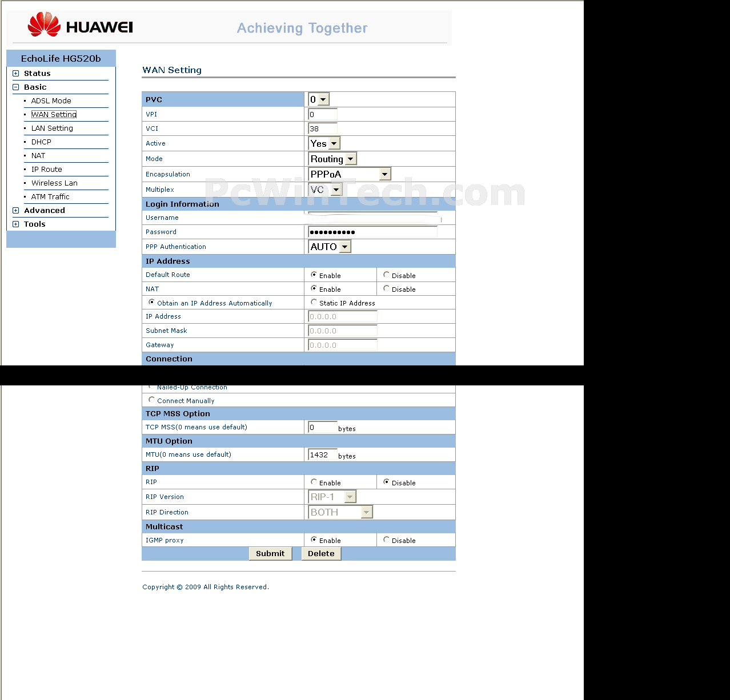Click the Gateway input field
Screen dimensions: 730x700
343,345
